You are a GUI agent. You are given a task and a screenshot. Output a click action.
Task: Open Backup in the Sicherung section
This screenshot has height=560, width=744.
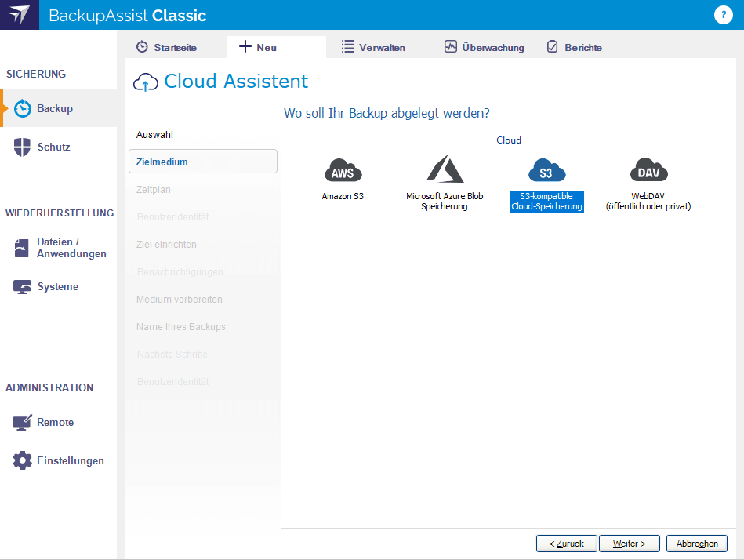point(59,108)
